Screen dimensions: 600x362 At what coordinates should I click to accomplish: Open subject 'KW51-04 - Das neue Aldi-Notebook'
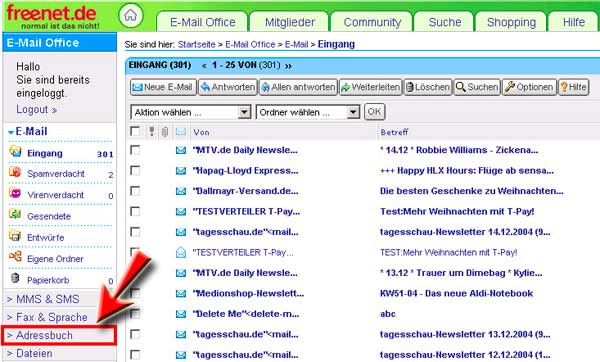coord(456,294)
